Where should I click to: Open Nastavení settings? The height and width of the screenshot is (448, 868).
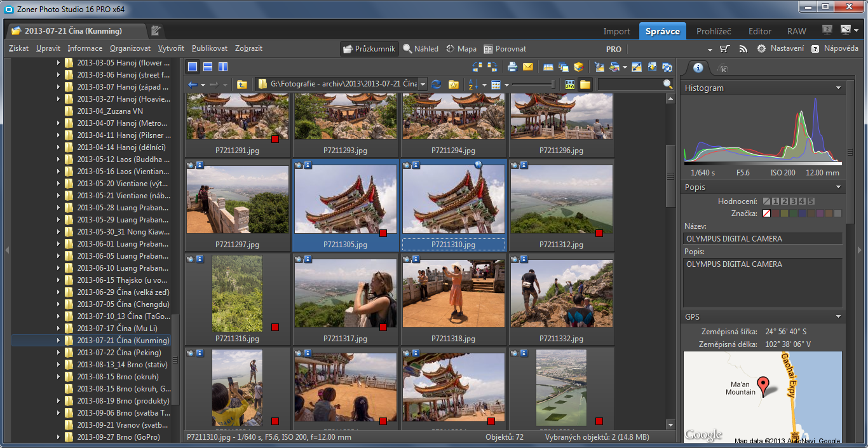point(780,49)
